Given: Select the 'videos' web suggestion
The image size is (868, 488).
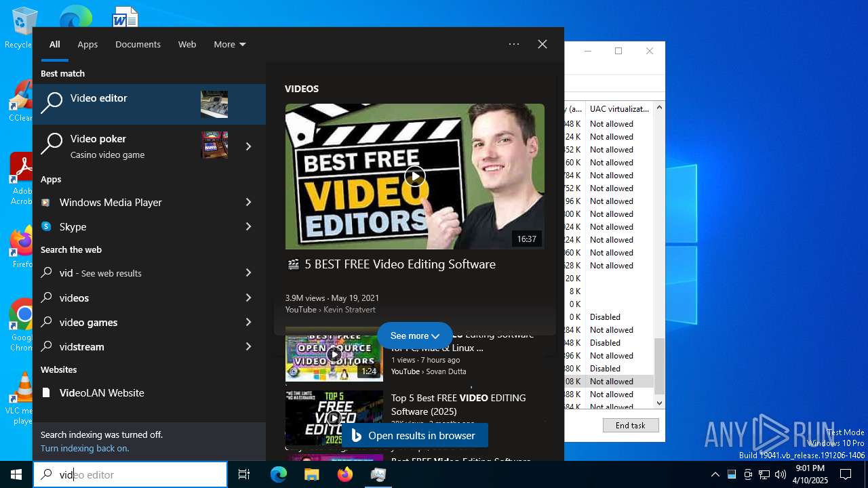Looking at the screenshot, I should tap(74, 298).
